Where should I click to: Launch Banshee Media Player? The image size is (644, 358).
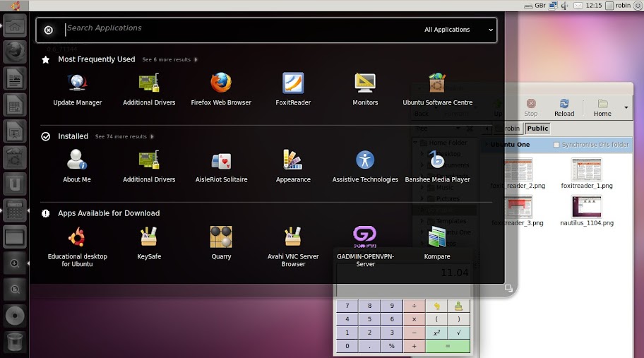[x=437, y=166]
